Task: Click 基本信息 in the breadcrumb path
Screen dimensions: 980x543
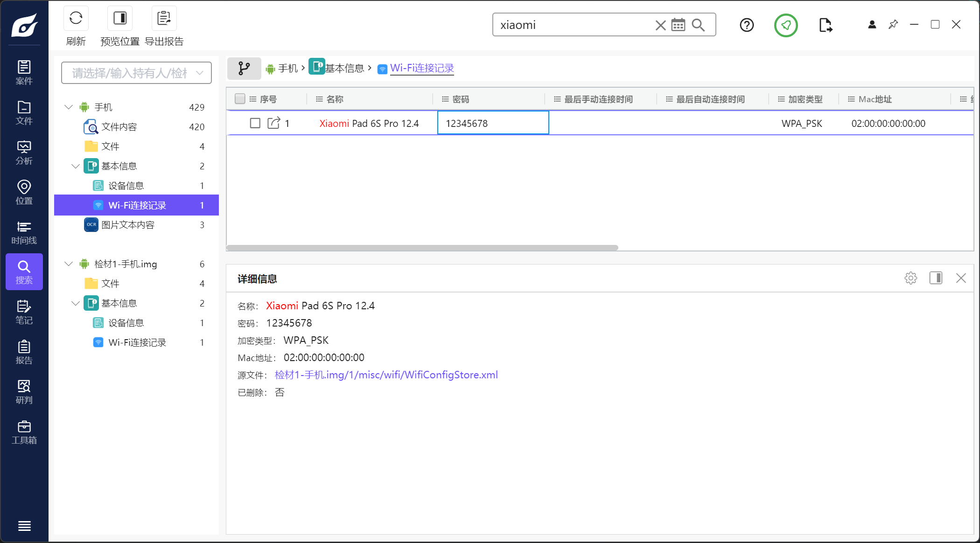Action: click(344, 68)
